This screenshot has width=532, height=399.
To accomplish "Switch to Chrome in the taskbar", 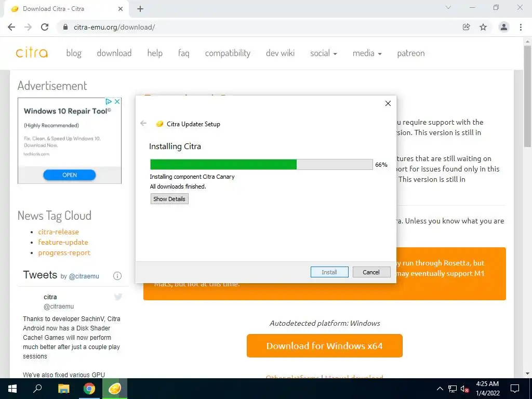I will [x=89, y=389].
